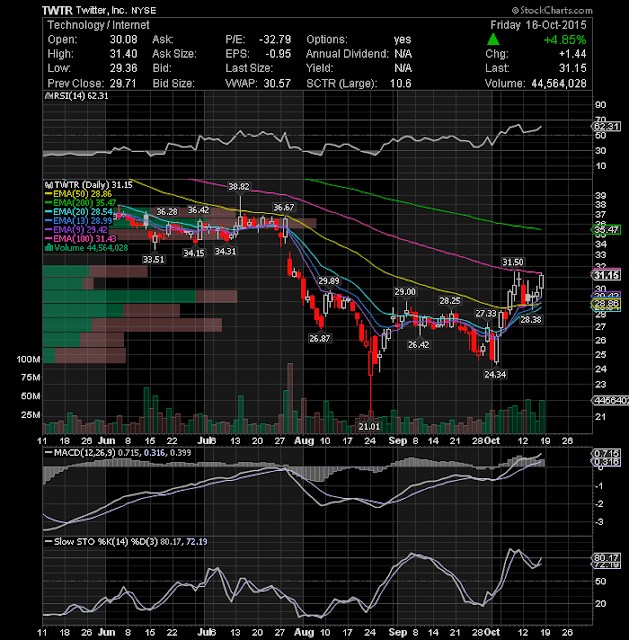
Task: Click the TWTR ticker symbol title
Action: (57, 10)
